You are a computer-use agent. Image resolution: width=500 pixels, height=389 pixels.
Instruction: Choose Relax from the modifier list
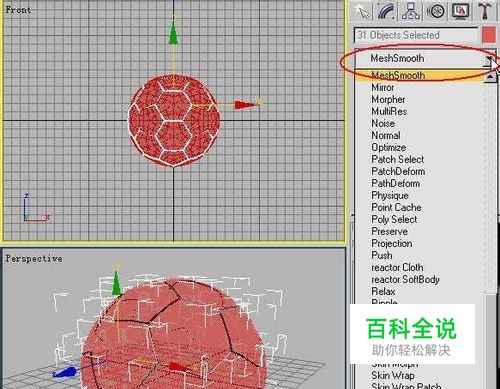383,291
